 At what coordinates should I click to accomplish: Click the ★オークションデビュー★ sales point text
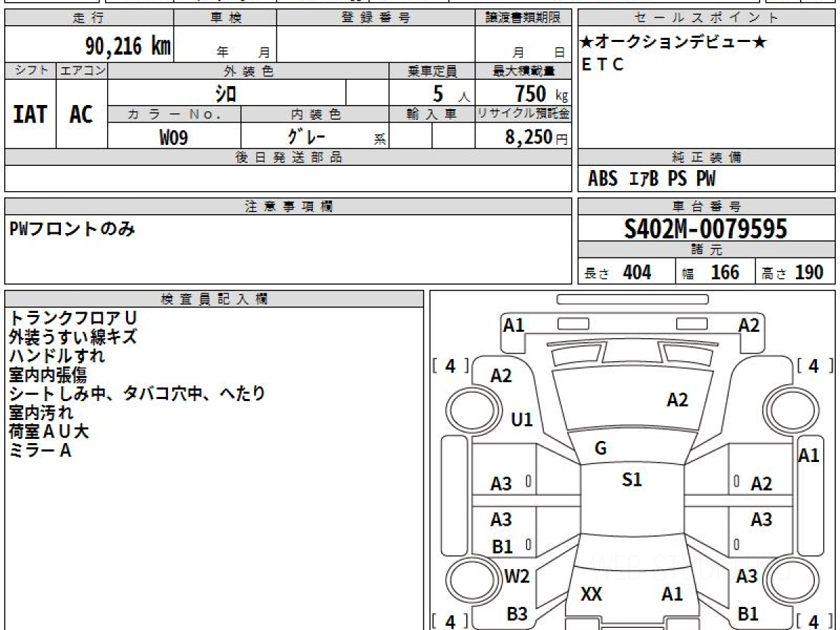[673, 42]
